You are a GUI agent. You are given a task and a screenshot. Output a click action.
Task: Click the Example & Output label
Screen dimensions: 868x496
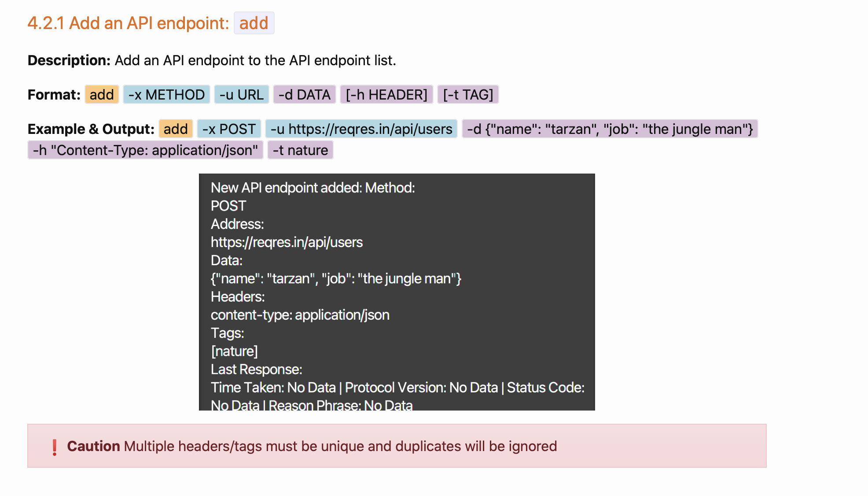[90, 129]
